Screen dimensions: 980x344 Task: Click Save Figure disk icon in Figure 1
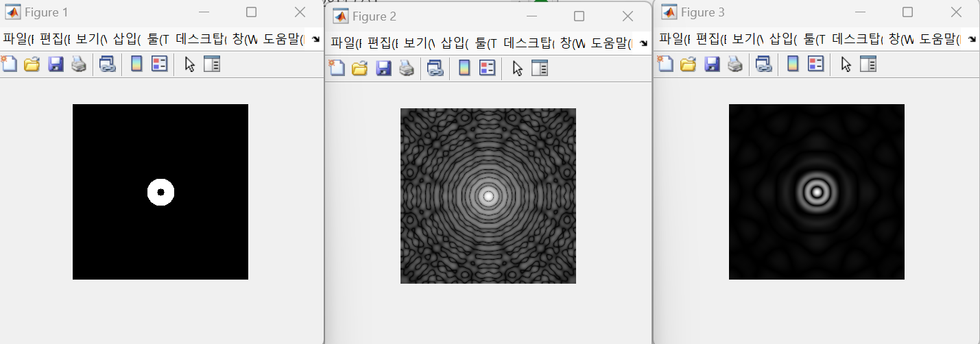tap(56, 64)
